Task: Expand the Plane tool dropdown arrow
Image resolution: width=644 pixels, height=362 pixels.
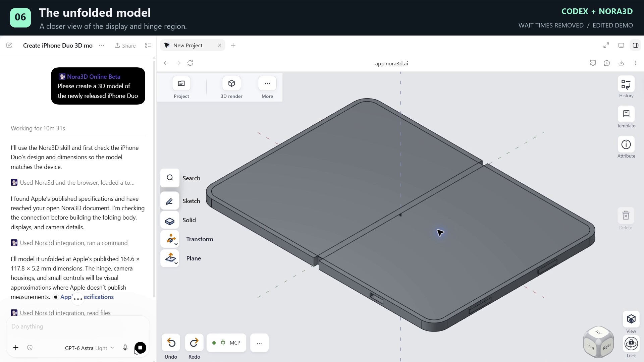Action: [x=176, y=263]
